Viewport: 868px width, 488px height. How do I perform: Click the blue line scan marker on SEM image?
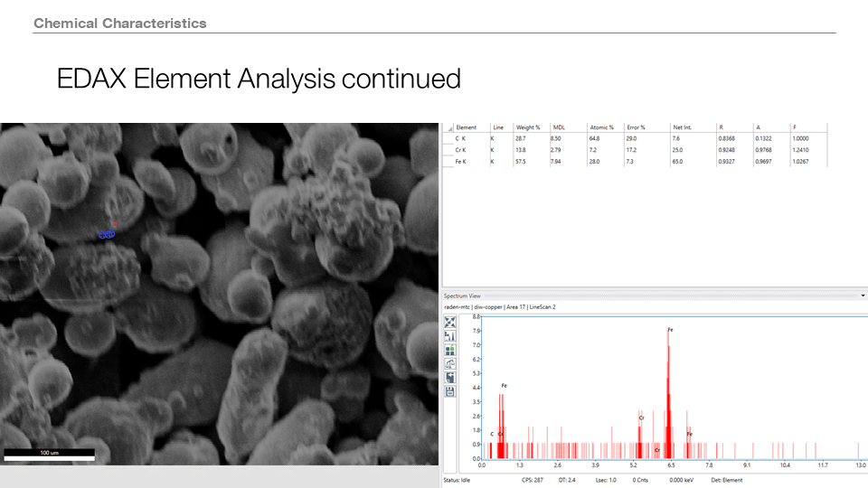tap(107, 234)
